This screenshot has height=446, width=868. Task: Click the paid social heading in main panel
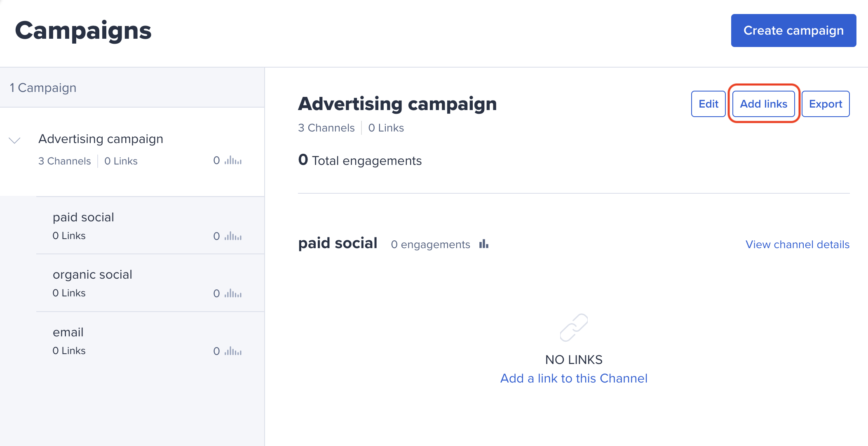(338, 243)
